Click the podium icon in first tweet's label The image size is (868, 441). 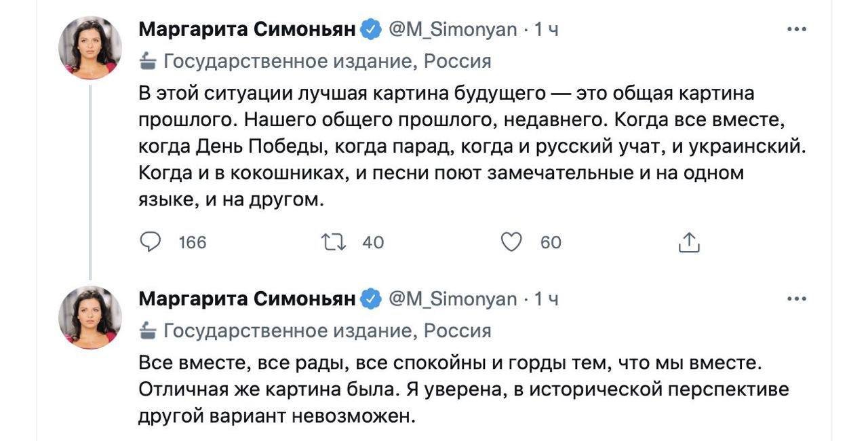click(147, 62)
